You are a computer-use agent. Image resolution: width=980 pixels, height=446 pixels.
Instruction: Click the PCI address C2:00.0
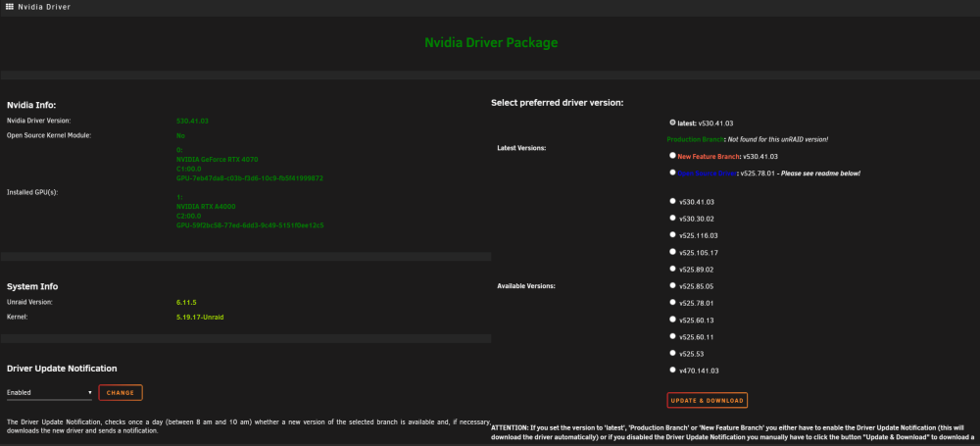tap(189, 216)
